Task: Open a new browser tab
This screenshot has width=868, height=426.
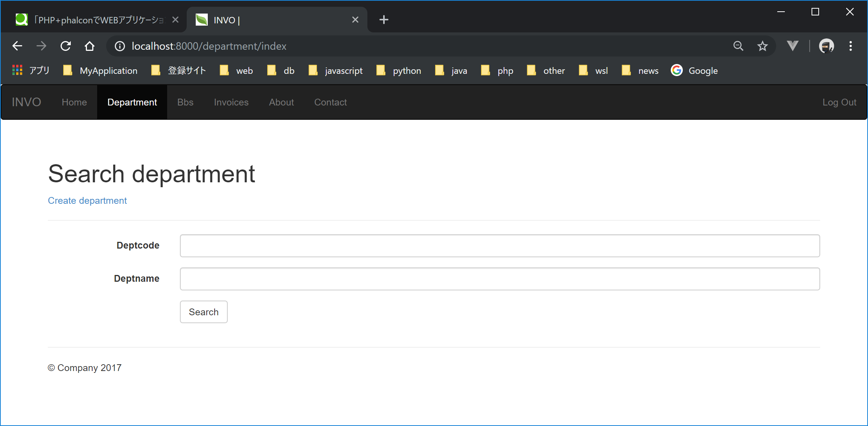Action: tap(384, 20)
